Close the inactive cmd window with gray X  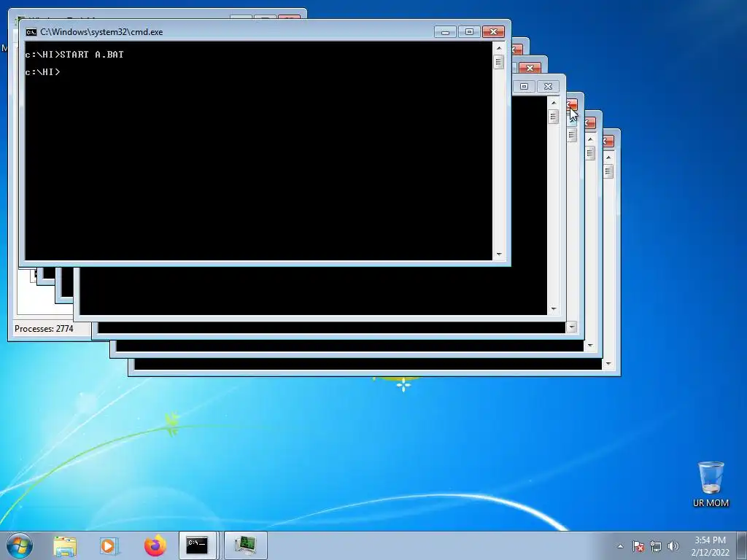tap(549, 86)
